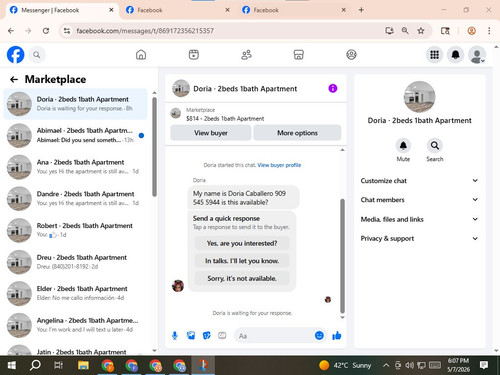Open the Facebook logo home link
500x375 pixels.
pos(16,55)
